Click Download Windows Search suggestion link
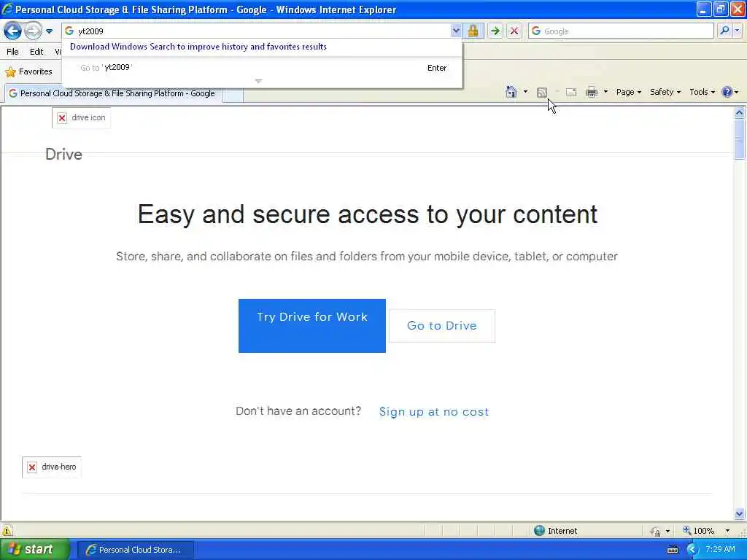Image resolution: width=747 pixels, height=560 pixels. (198, 47)
